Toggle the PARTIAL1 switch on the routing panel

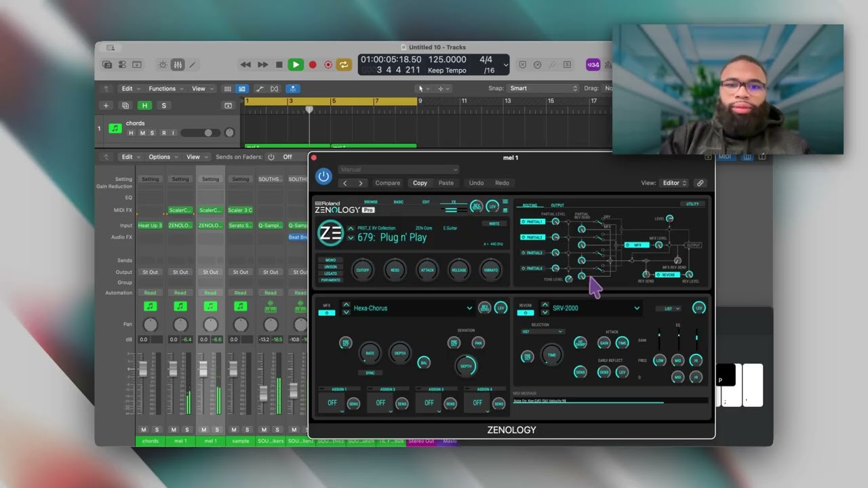[x=532, y=222]
